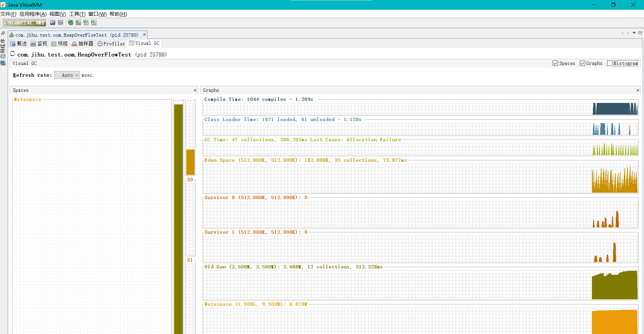Click the Old gen bar in Spaces
Image resolution: width=644 pixels, height=334 pixels.
click(x=178, y=219)
